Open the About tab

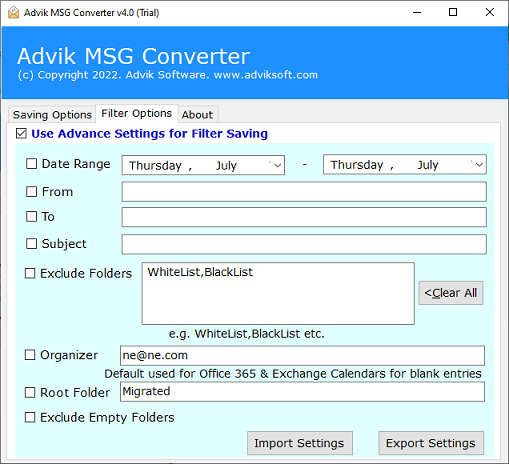[197, 115]
